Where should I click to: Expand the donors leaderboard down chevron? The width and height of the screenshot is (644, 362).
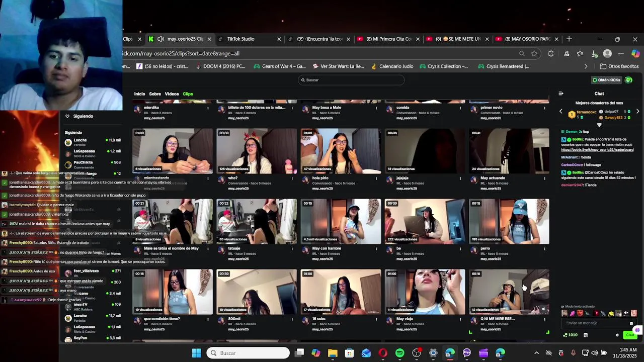point(599,125)
